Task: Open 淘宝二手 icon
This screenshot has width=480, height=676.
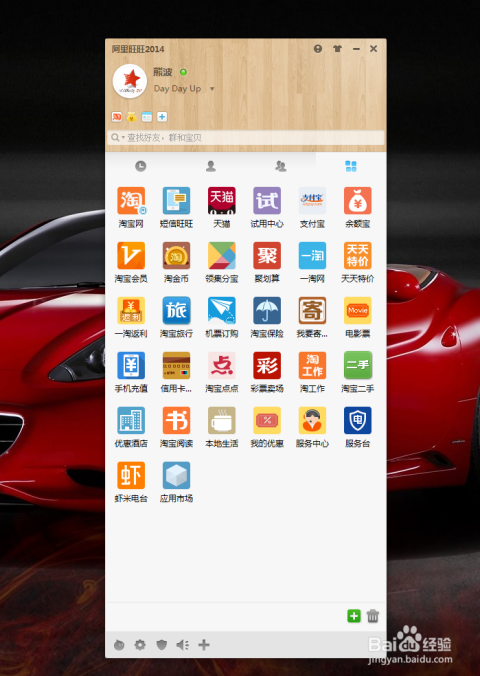Action: (x=358, y=366)
